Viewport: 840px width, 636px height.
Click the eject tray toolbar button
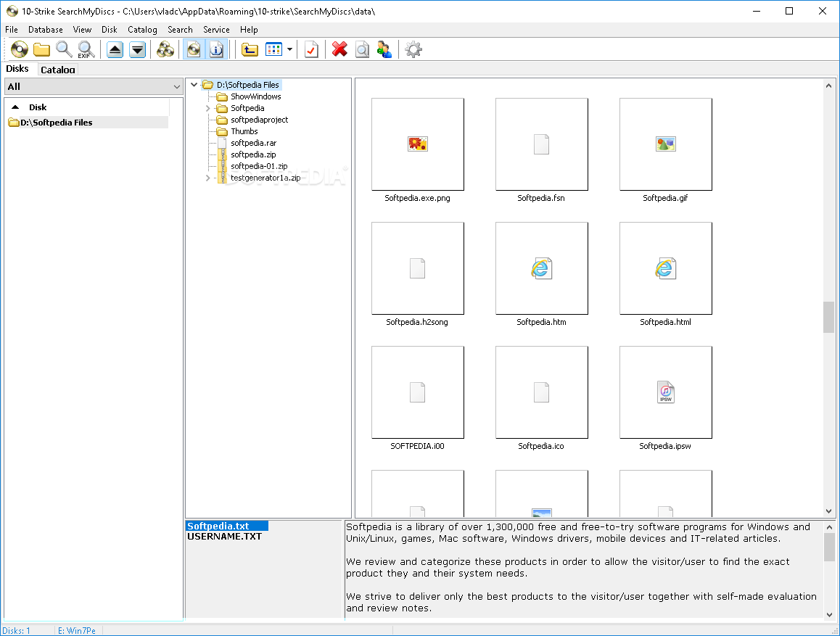(x=115, y=50)
